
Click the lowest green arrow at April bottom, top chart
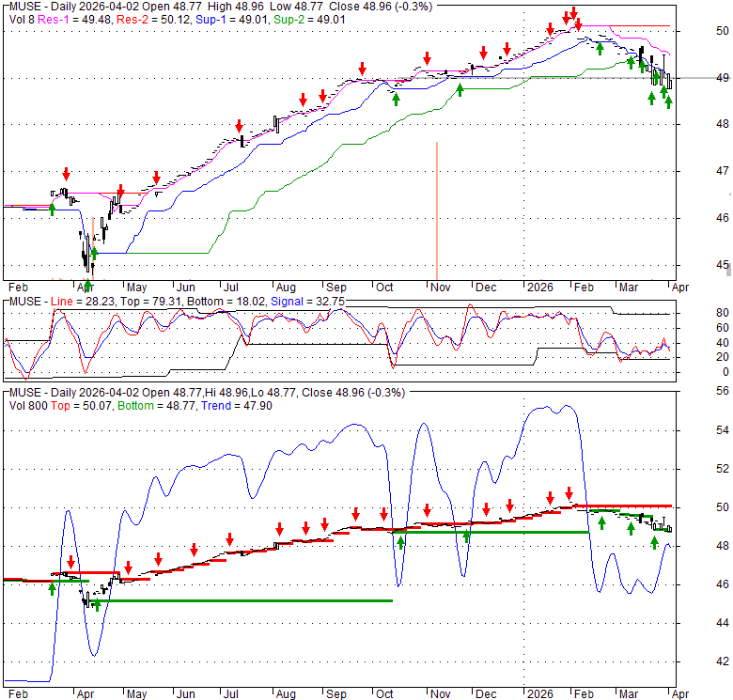tap(87, 285)
